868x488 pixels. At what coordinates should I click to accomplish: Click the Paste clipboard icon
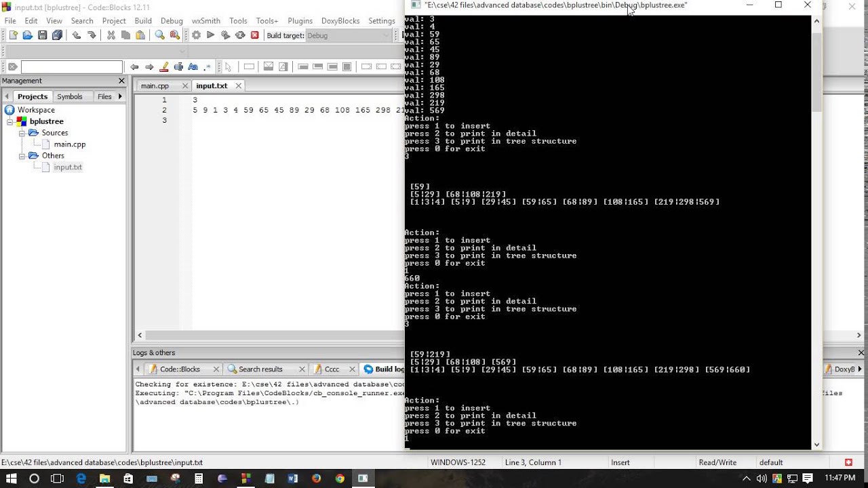click(140, 35)
